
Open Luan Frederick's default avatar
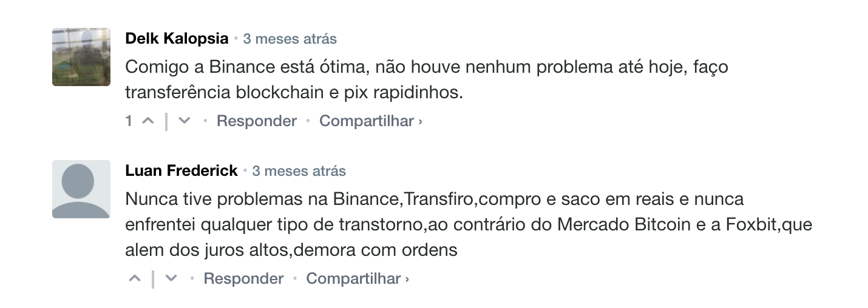pyautogui.click(x=81, y=189)
